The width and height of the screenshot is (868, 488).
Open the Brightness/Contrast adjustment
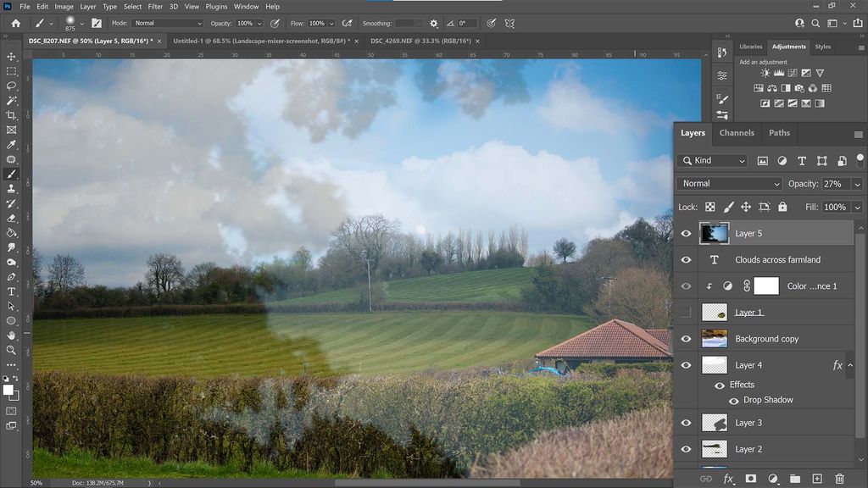tap(764, 73)
